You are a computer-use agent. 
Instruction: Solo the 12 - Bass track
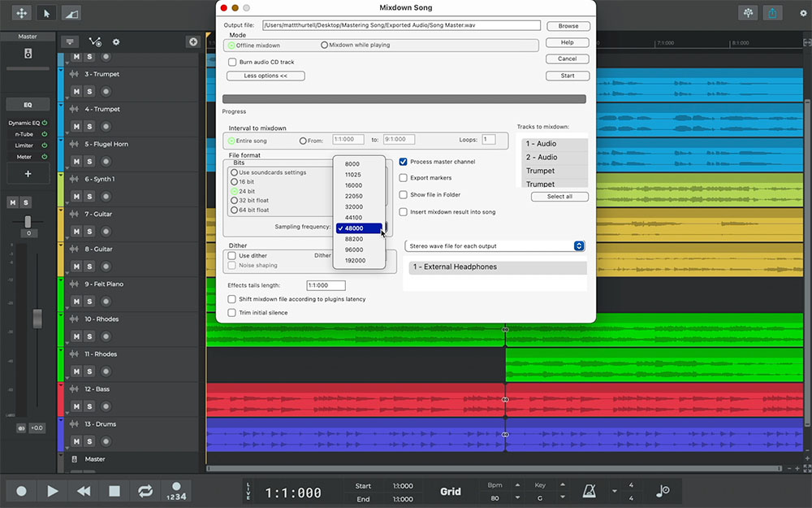coord(89,406)
